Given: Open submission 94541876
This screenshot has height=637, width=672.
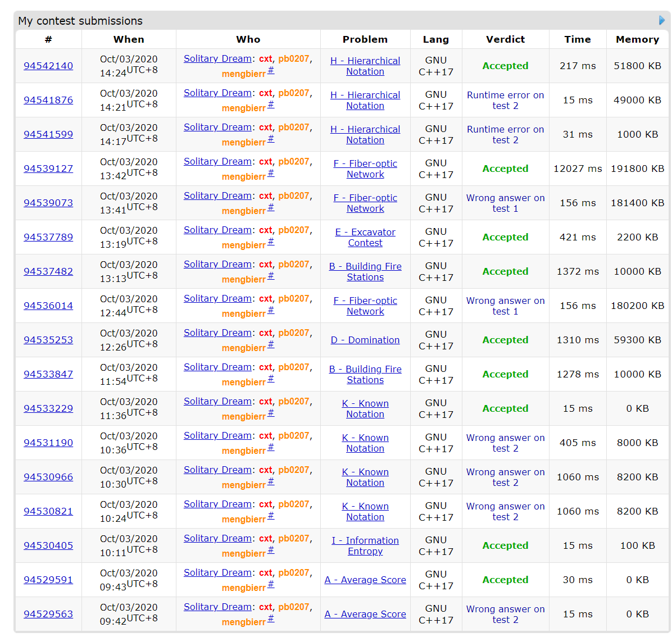Looking at the screenshot, I should click(48, 100).
